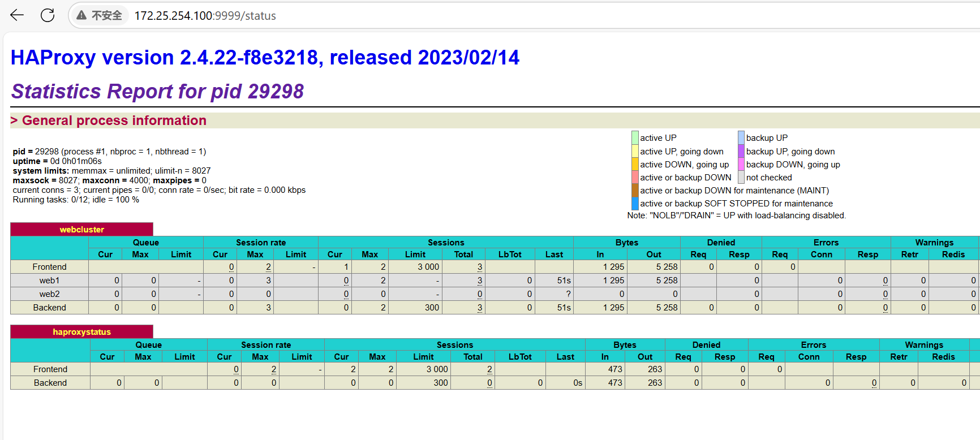Click haproxystatus Backend row label
The width and height of the screenshot is (980, 440).
coord(50,382)
